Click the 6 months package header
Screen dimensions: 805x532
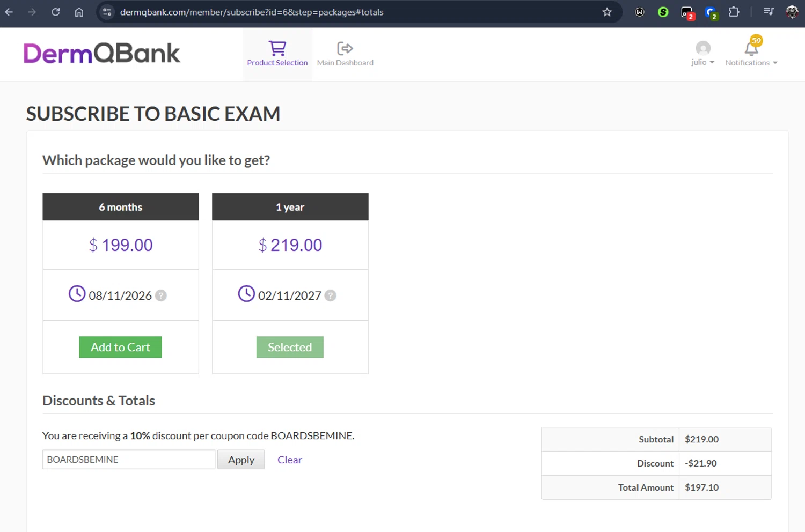121,207
